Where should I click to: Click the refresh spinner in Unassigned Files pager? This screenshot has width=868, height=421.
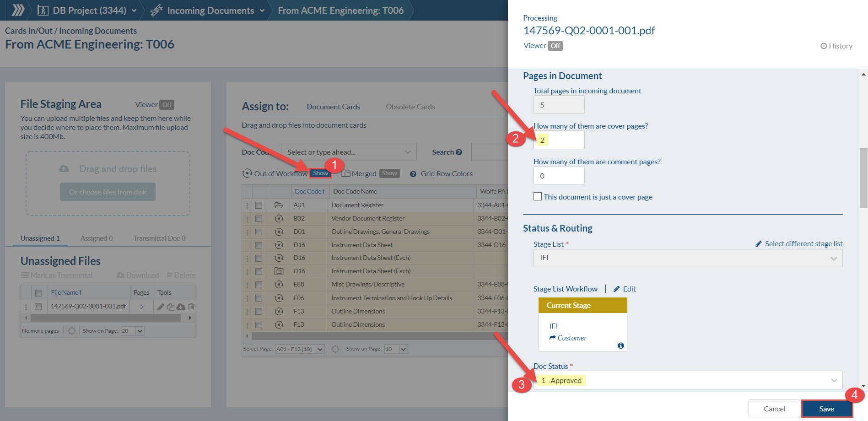(x=72, y=331)
